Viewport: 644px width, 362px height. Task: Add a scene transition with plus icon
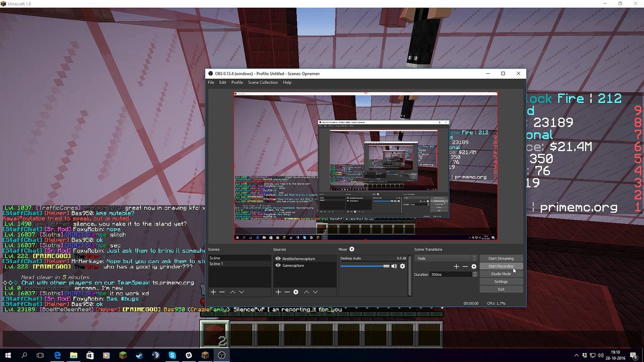[456, 266]
